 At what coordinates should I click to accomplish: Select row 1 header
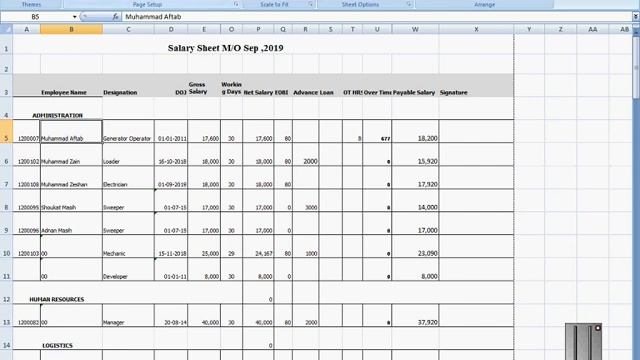(x=6, y=44)
